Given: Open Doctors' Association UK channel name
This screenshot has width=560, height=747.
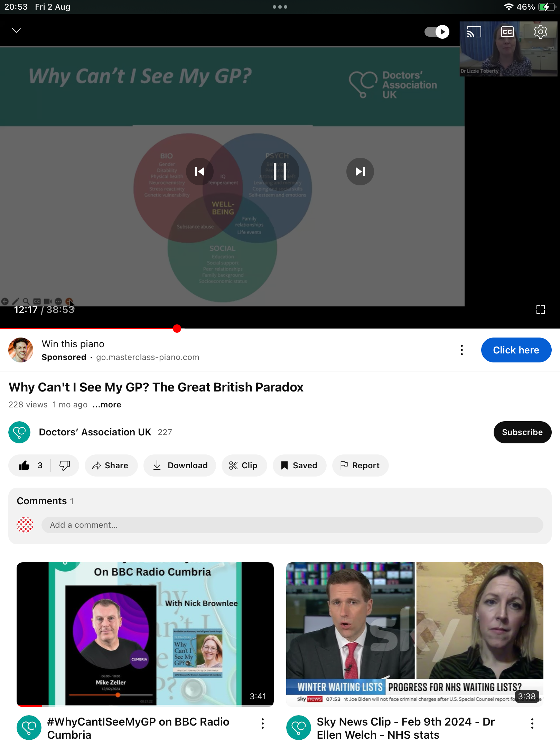Looking at the screenshot, I should point(95,432).
